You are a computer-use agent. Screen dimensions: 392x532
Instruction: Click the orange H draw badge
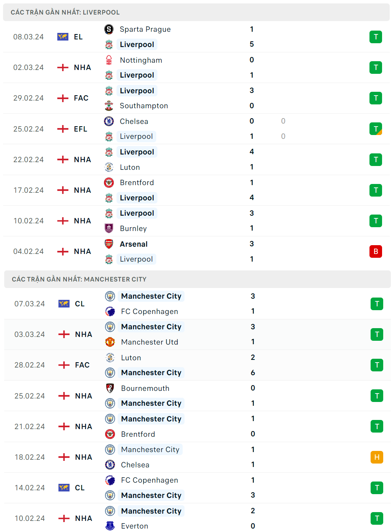click(x=377, y=457)
